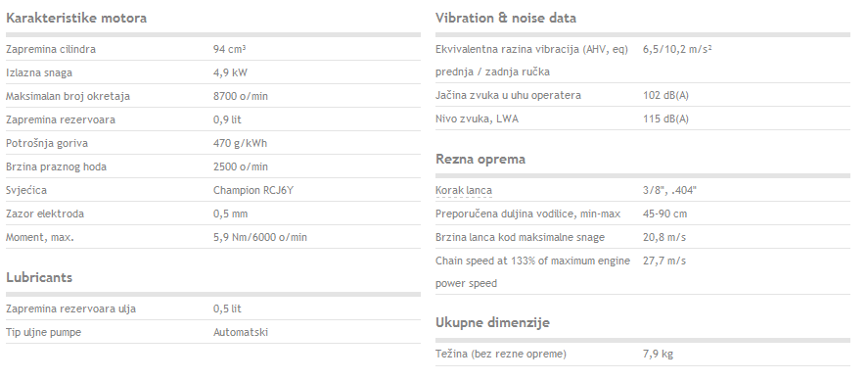Select the Potrošnja goriva label
The width and height of the screenshot is (868, 380).
47,143
